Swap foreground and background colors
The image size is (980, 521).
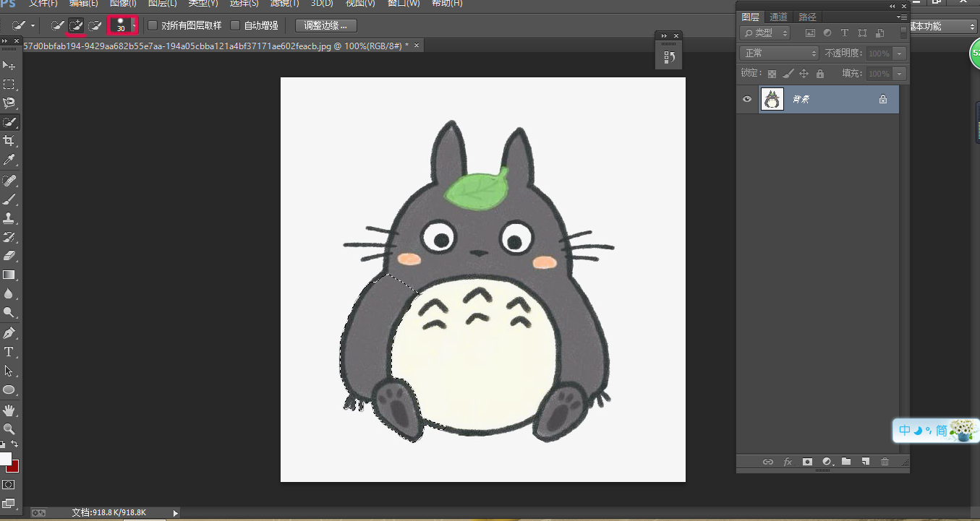tap(15, 444)
